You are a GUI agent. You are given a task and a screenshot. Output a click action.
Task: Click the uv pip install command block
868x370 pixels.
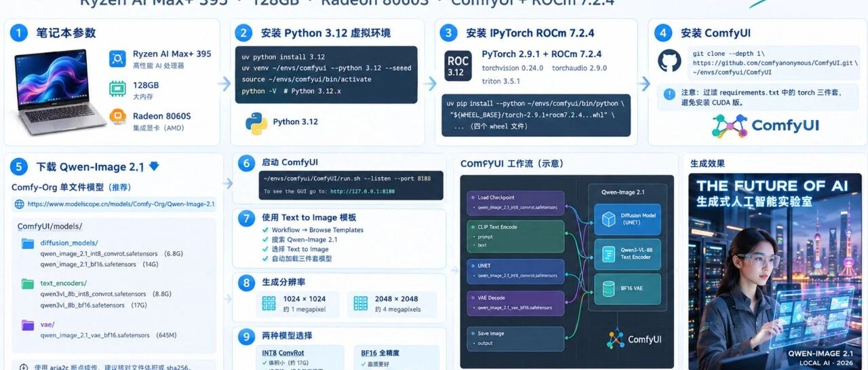(x=536, y=115)
